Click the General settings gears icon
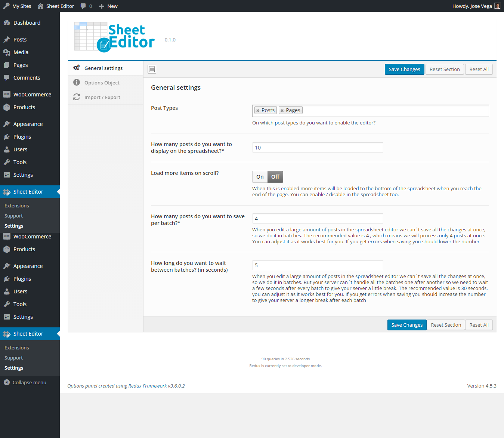Image resolution: width=504 pixels, height=438 pixels. (x=77, y=68)
